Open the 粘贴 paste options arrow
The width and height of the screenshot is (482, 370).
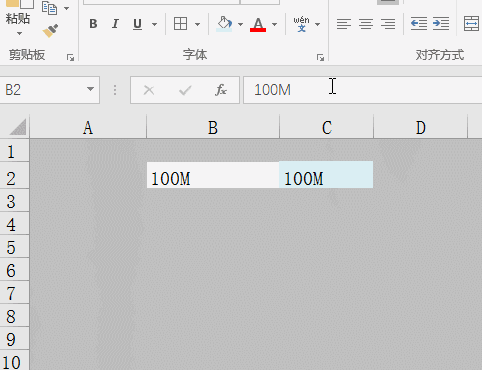point(19,33)
